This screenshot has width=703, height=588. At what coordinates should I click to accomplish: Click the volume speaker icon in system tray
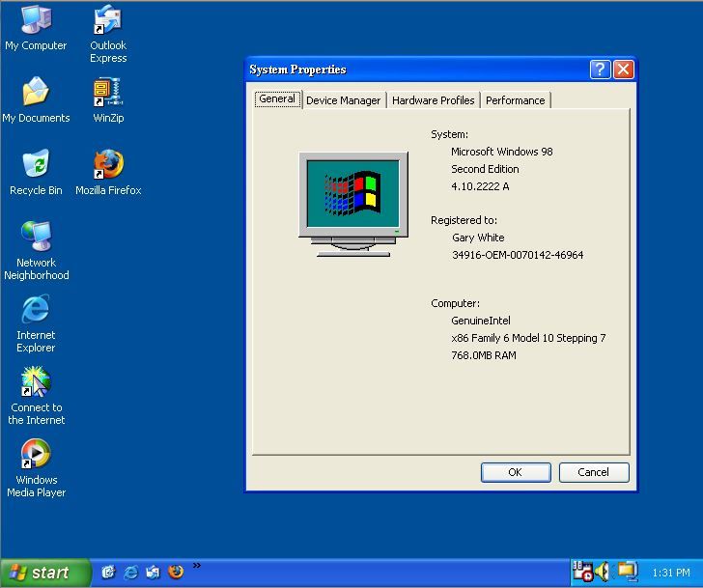point(603,572)
